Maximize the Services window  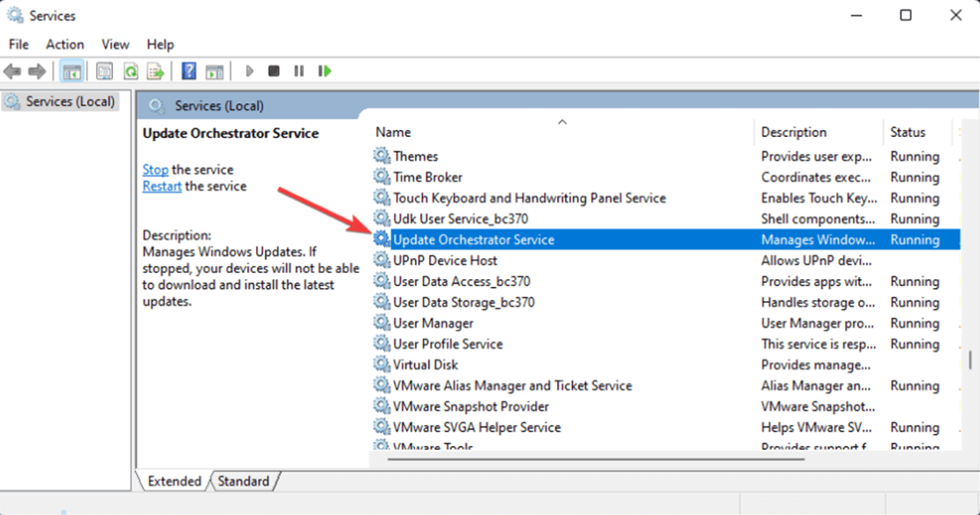coord(906,15)
